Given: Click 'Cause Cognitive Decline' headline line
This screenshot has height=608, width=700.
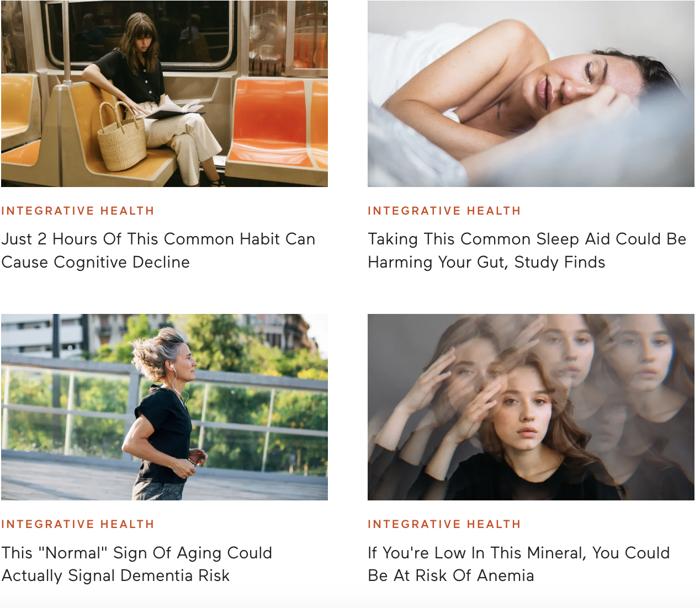Looking at the screenshot, I should [x=96, y=262].
